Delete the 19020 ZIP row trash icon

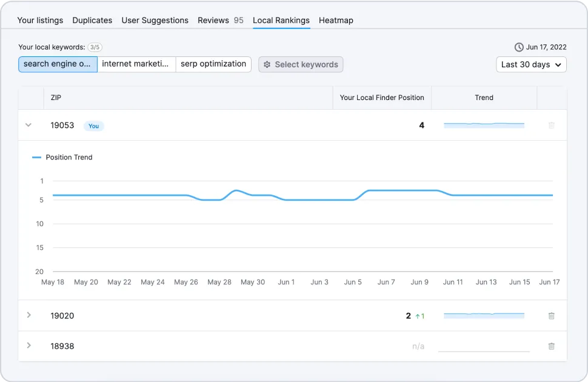[x=551, y=316]
